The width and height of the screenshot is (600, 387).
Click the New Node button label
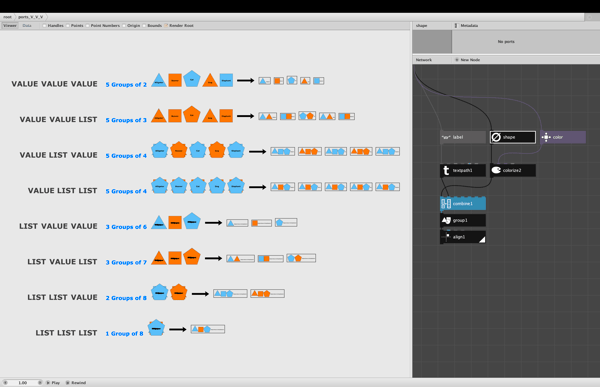470,60
